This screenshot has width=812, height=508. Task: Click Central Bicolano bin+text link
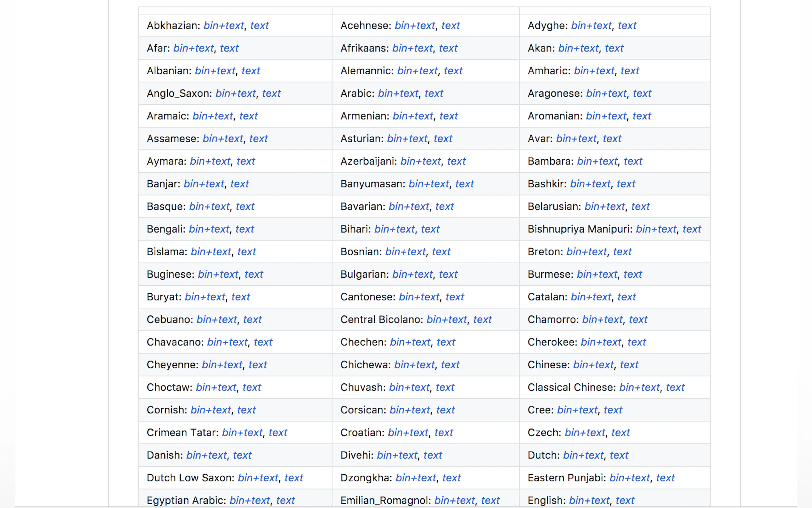tap(447, 320)
